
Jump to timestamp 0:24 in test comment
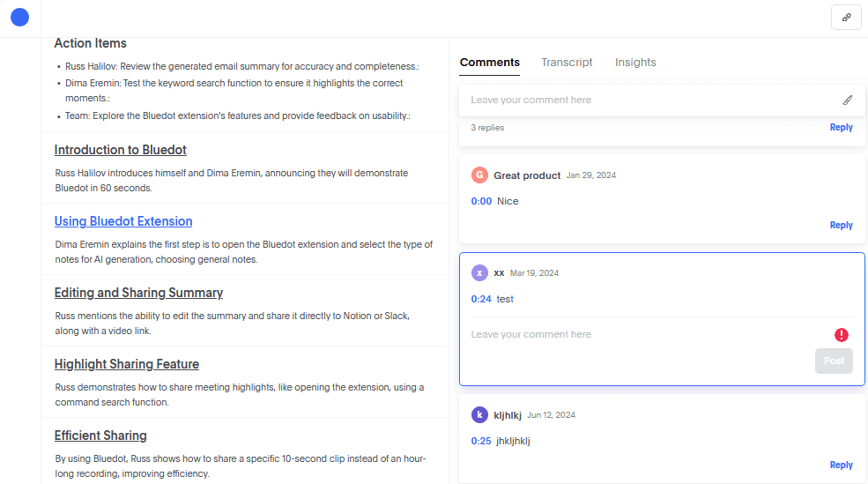[x=481, y=299]
